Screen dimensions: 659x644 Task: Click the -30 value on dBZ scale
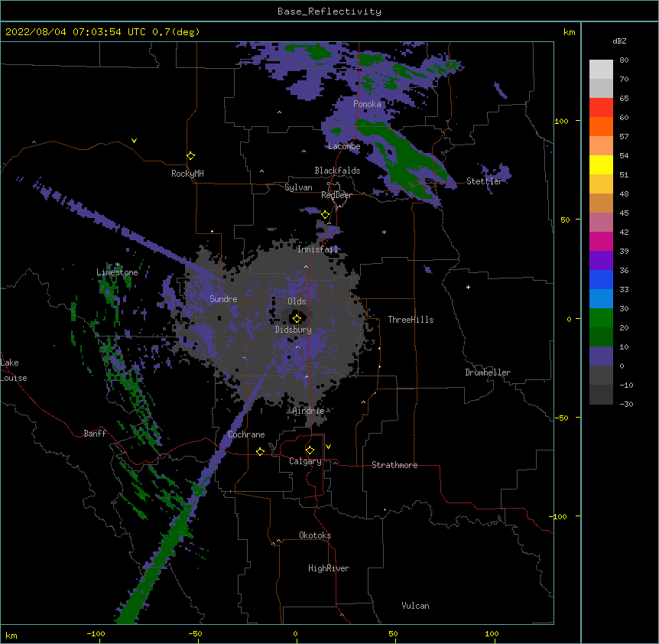[626, 404]
